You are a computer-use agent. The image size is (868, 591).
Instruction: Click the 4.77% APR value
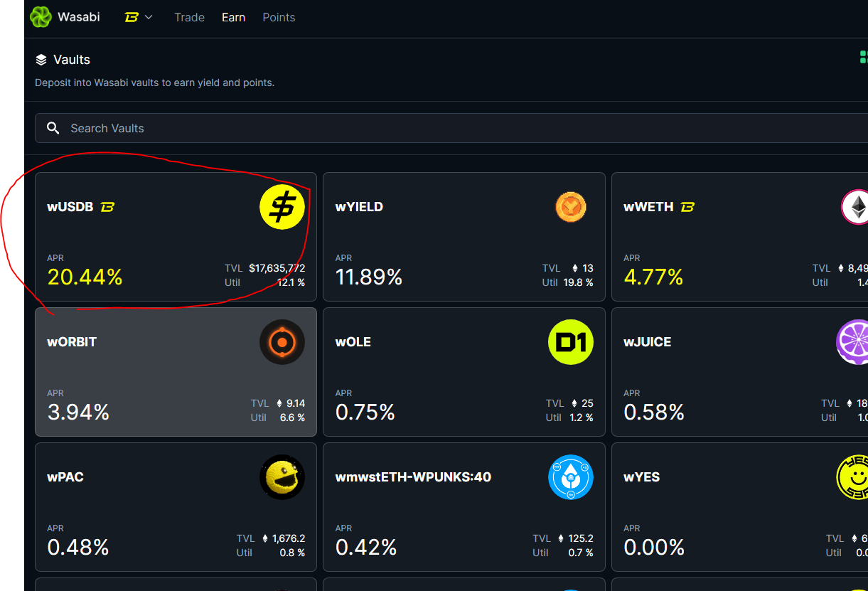tap(653, 277)
